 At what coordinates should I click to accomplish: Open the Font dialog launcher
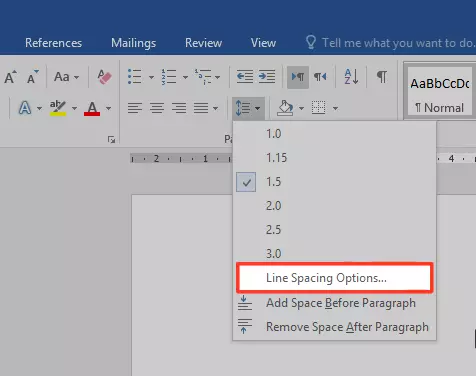coord(111,140)
